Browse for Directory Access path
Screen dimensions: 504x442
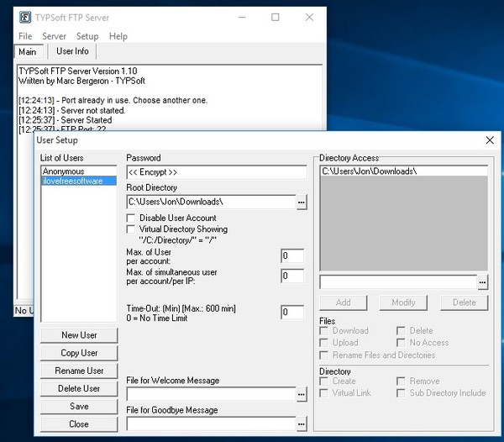click(482, 282)
